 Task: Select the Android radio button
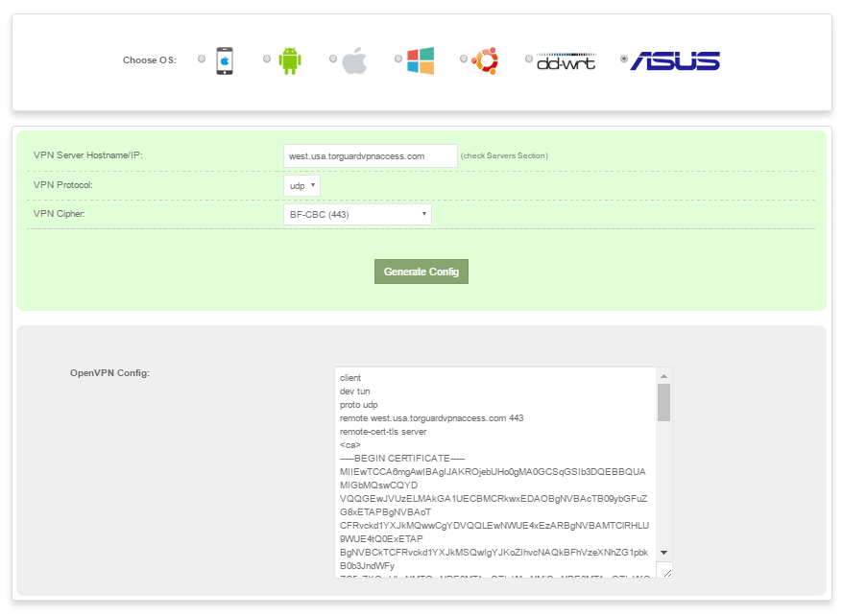point(267,59)
